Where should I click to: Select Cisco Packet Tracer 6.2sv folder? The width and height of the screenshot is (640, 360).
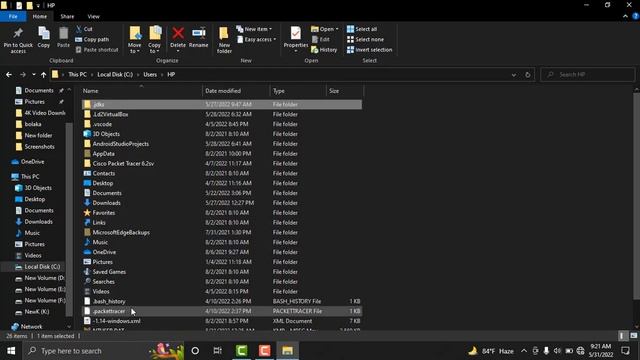tap(222, 163)
